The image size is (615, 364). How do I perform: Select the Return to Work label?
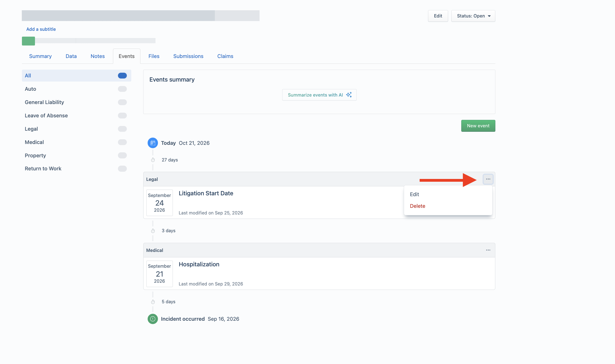tap(43, 169)
